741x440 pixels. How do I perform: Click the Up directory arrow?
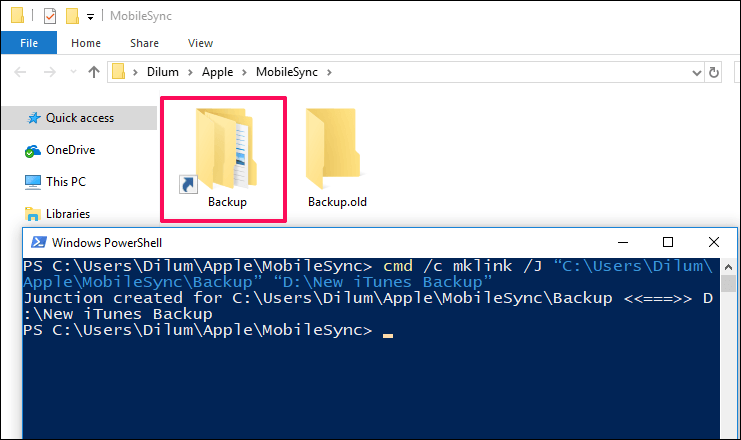94,72
